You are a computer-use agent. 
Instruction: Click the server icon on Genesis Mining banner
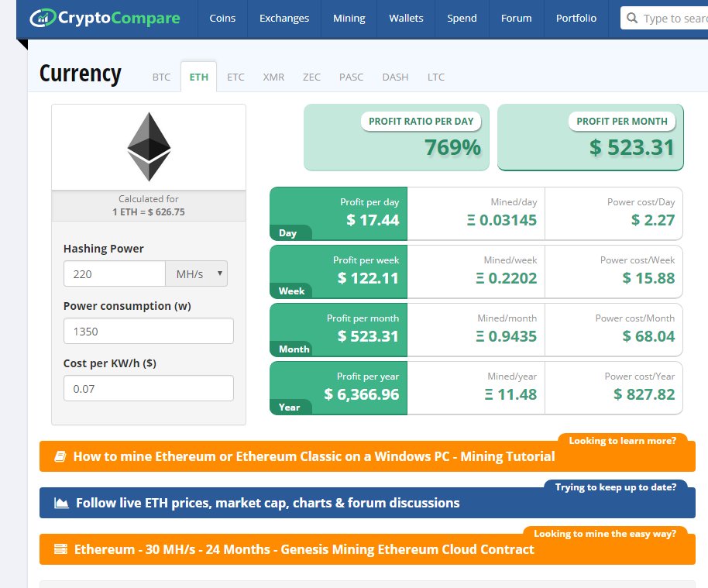pyautogui.click(x=60, y=549)
